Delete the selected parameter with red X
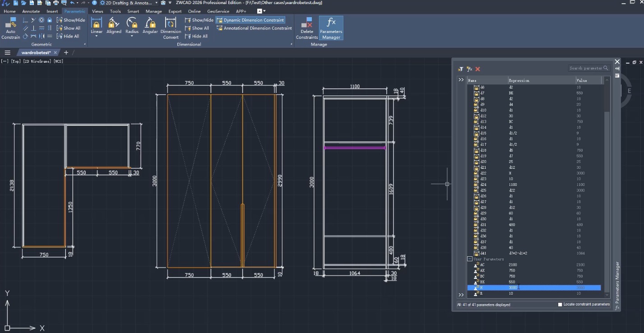This screenshot has height=333, width=644. (477, 69)
